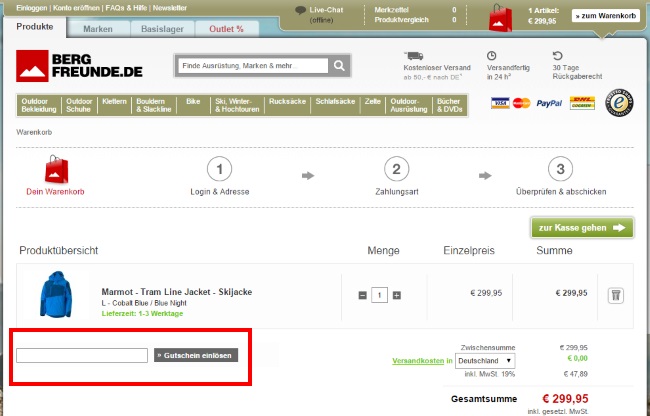Click step 1 Login & Adresse circle
The width and height of the screenshot is (650, 416).
220,169
